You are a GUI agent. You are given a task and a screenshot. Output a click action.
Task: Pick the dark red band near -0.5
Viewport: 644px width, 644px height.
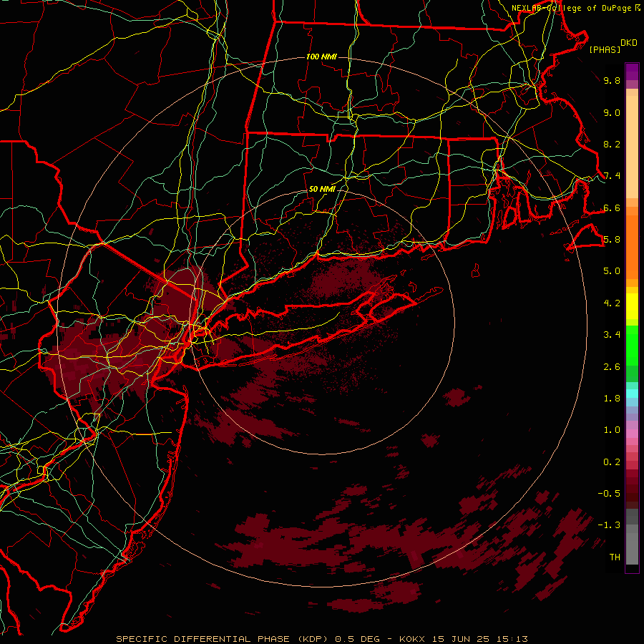click(x=632, y=493)
